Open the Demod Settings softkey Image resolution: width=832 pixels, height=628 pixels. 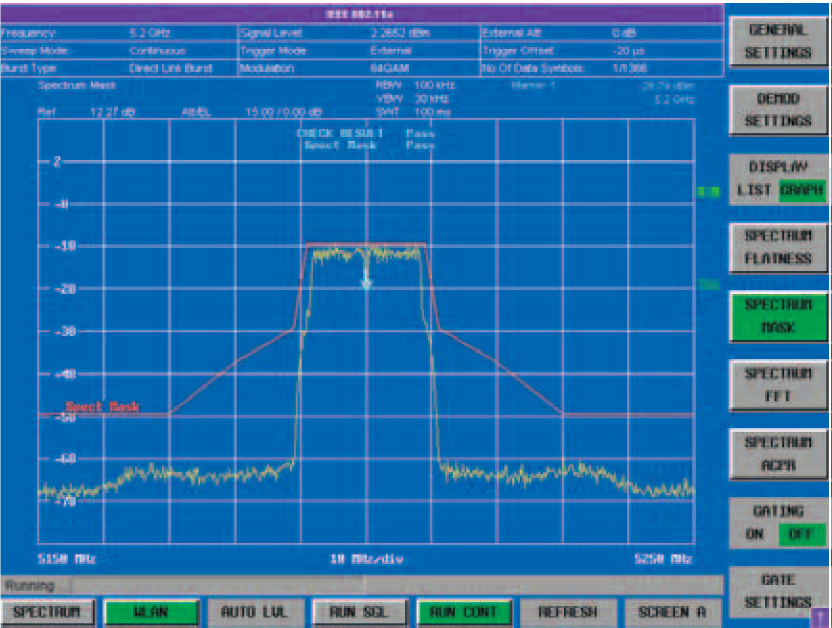point(779,109)
